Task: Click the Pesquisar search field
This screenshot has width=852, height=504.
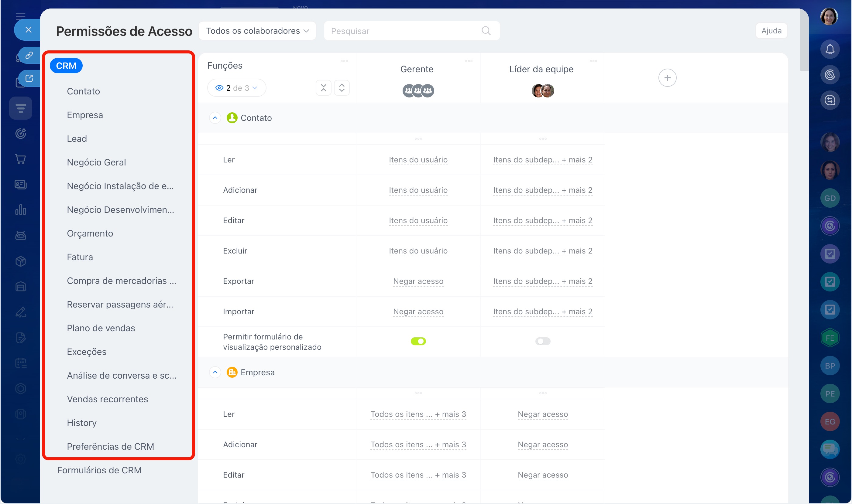Action: pos(401,31)
